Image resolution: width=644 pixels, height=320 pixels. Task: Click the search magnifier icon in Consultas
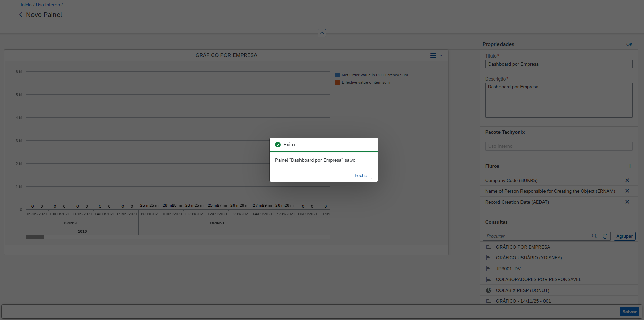tap(594, 236)
